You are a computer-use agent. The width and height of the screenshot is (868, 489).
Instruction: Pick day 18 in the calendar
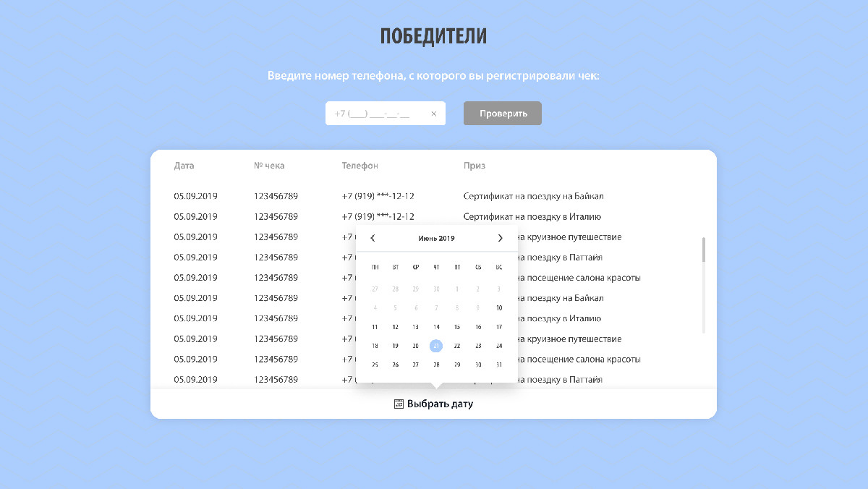375,346
